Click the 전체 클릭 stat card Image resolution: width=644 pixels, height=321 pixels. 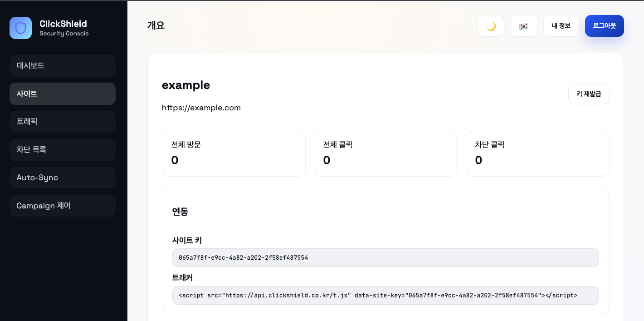[385, 153]
